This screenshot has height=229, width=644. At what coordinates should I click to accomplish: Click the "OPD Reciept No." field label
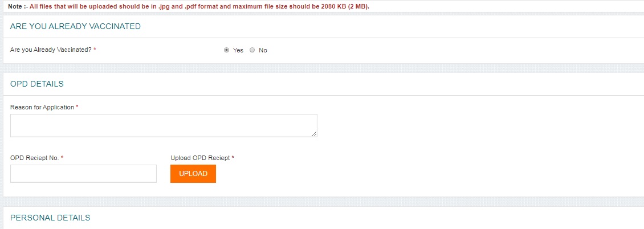34,158
